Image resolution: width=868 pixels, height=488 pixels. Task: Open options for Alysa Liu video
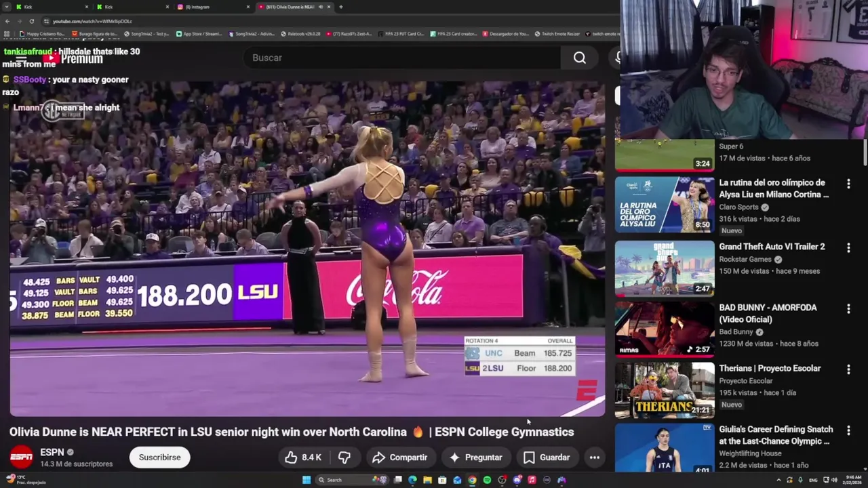pos(848,184)
